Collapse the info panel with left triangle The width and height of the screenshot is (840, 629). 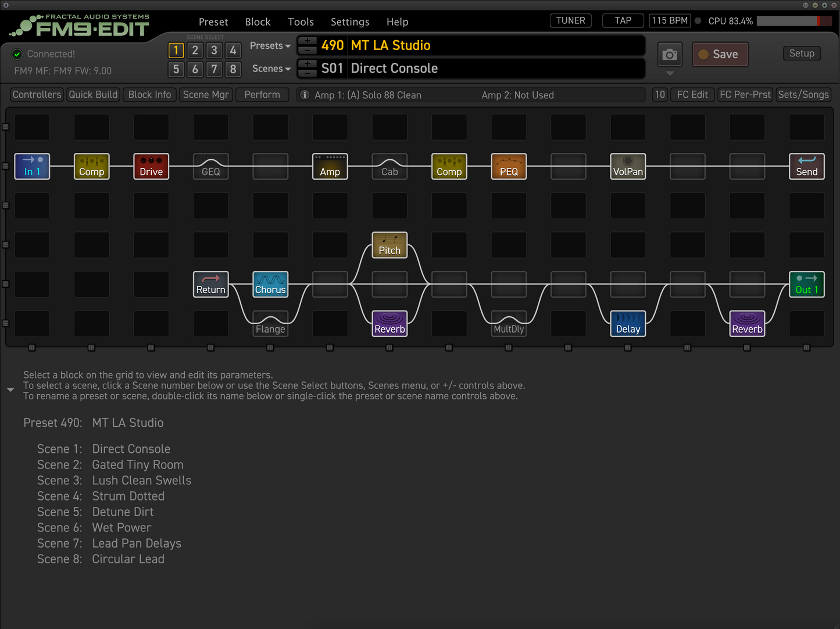[x=10, y=389]
